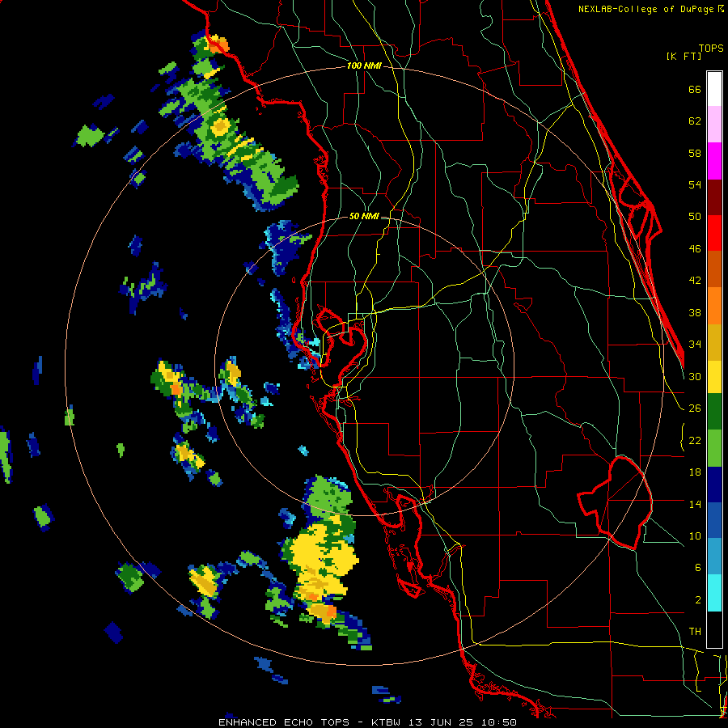Click the legend value 6
This screenshot has height=728, width=728.
pos(698,567)
